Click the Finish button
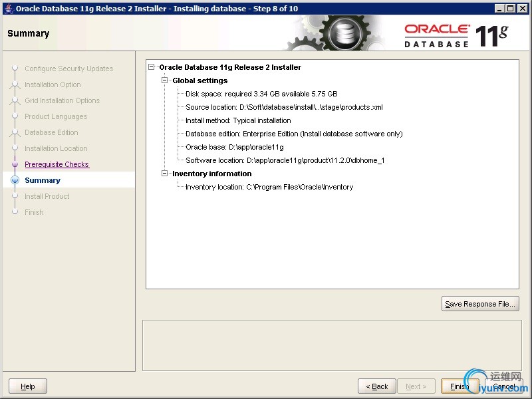532x399 pixels. point(460,386)
